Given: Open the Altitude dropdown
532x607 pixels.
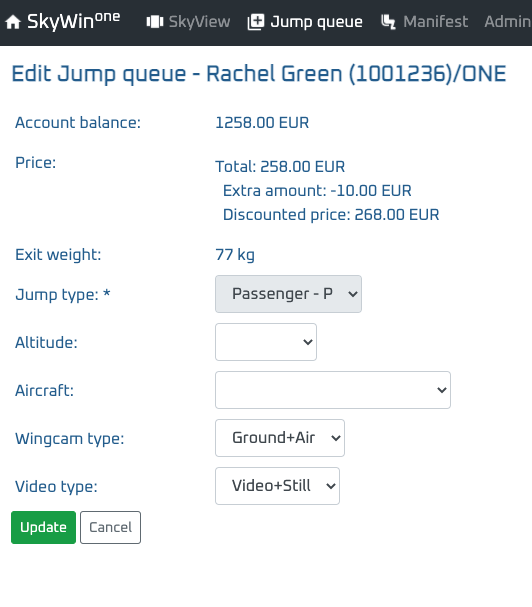Looking at the screenshot, I should click(x=266, y=342).
